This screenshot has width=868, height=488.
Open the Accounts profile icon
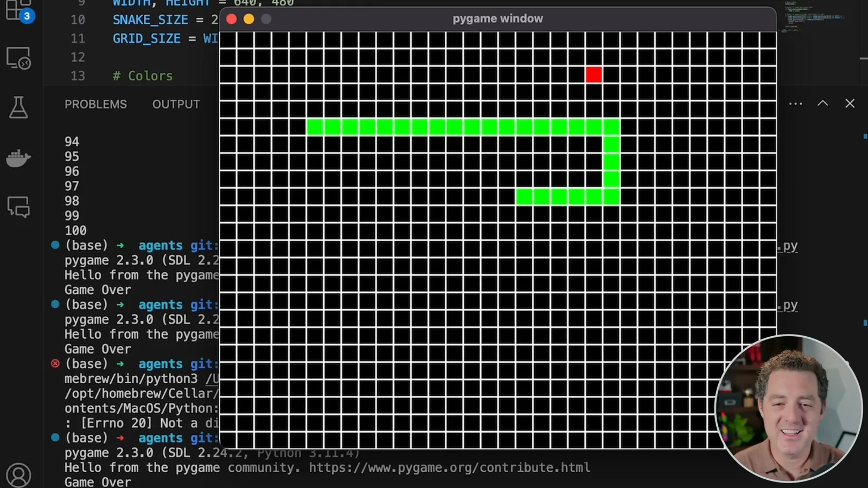[18, 476]
